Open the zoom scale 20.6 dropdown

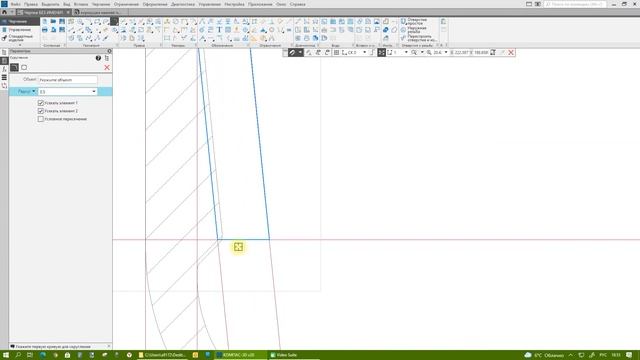[446, 53]
